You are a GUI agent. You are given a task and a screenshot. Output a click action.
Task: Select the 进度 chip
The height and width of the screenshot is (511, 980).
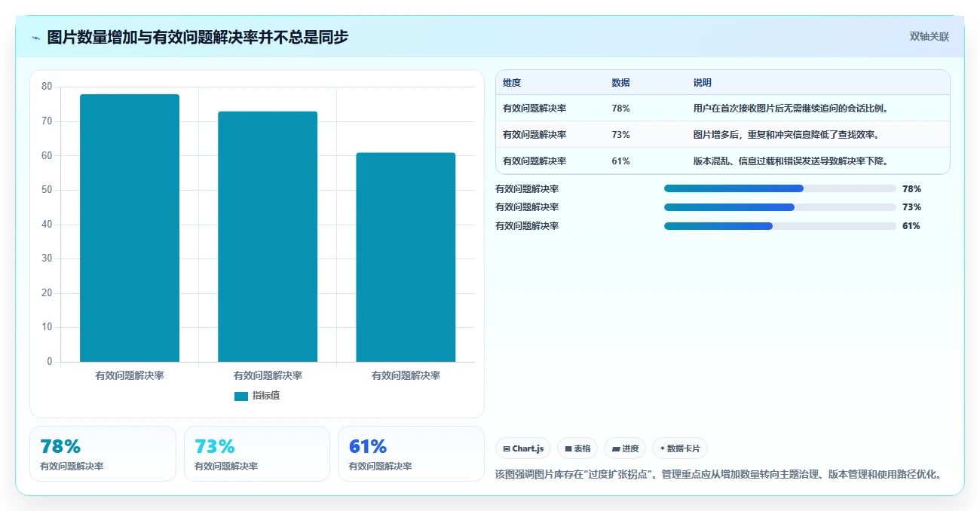click(x=625, y=448)
